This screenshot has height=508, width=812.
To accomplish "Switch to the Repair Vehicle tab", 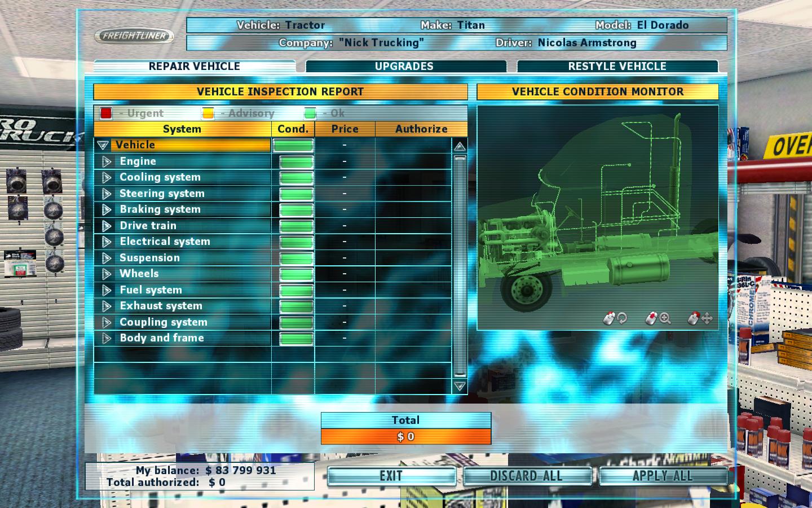I will coord(195,66).
